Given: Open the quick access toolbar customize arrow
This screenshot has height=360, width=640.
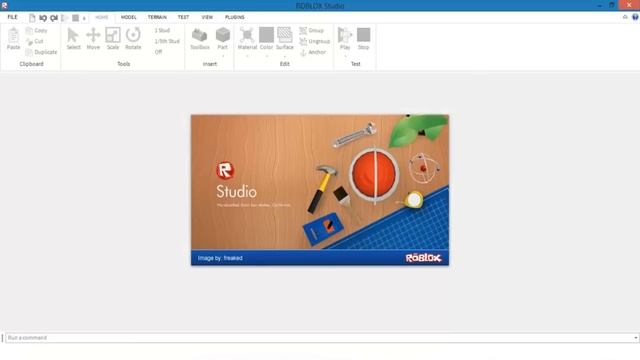Looking at the screenshot, I should point(84,18).
